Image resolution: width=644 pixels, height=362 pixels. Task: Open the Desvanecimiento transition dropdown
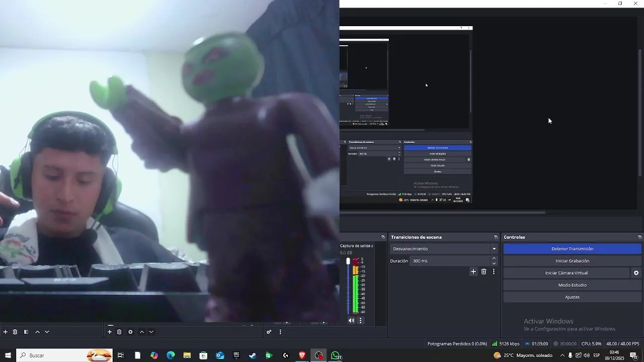[444, 249]
